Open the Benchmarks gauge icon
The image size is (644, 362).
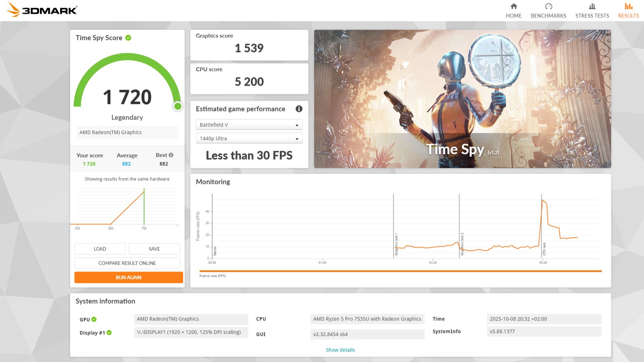click(x=548, y=6)
